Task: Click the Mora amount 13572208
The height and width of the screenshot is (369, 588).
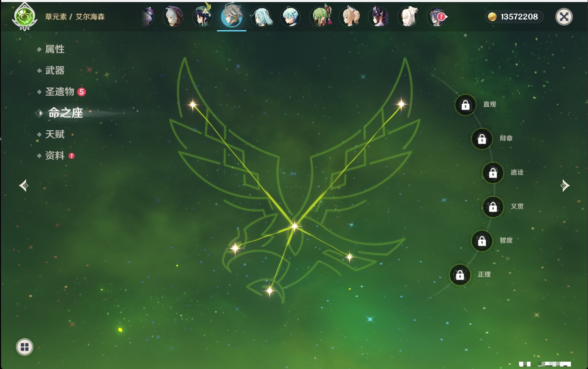Action: click(x=519, y=17)
